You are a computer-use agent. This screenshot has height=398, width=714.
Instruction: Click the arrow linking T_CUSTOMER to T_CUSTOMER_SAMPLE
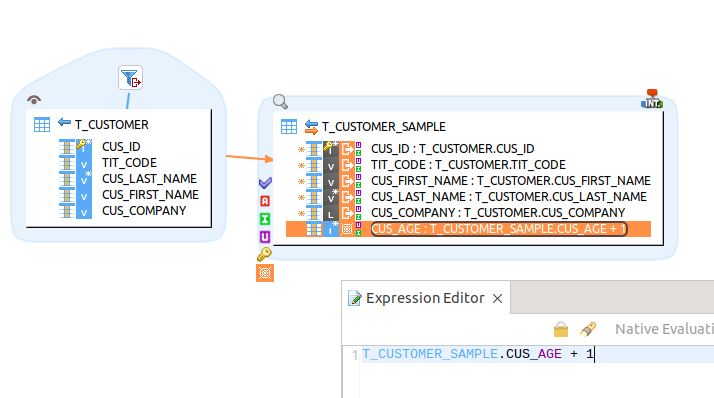point(250,158)
